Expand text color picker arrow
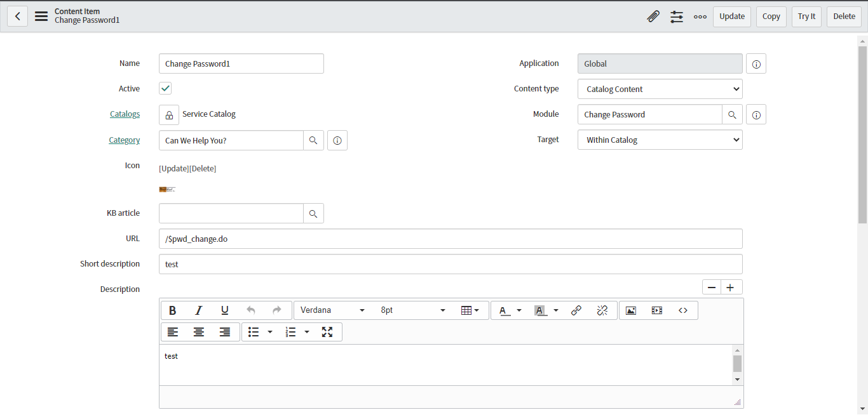 point(519,310)
